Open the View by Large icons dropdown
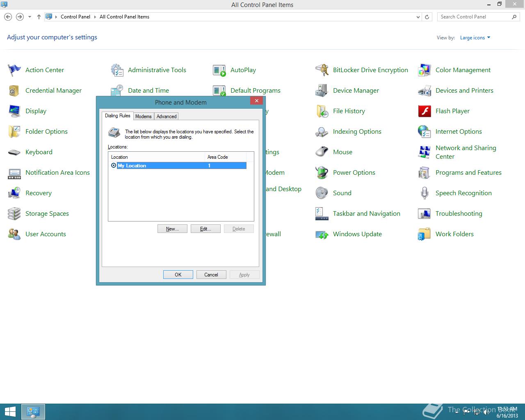Screen dimensions: 525x420 [x=475, y=38]
